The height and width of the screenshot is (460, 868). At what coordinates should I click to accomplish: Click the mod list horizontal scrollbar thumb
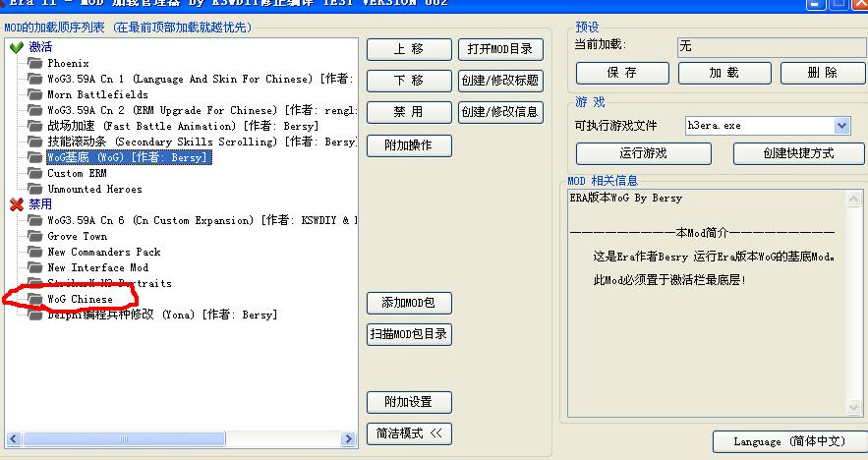pos(124,439)
